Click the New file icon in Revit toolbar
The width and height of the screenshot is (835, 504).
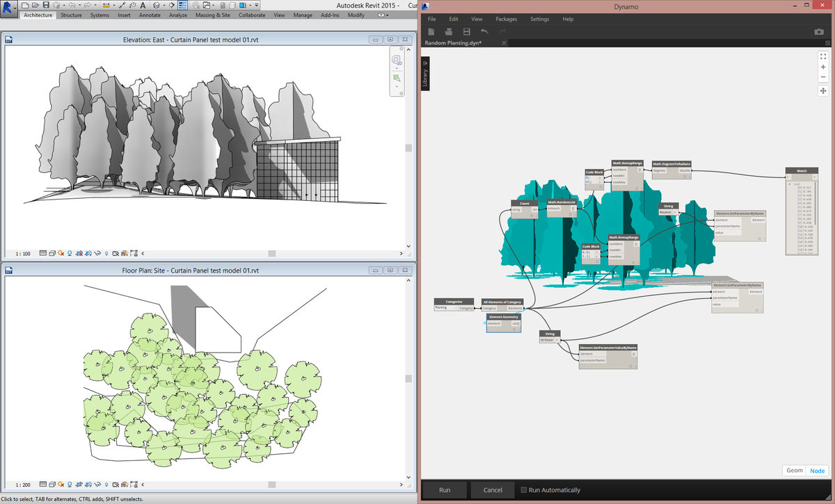[x=25, y=5]
